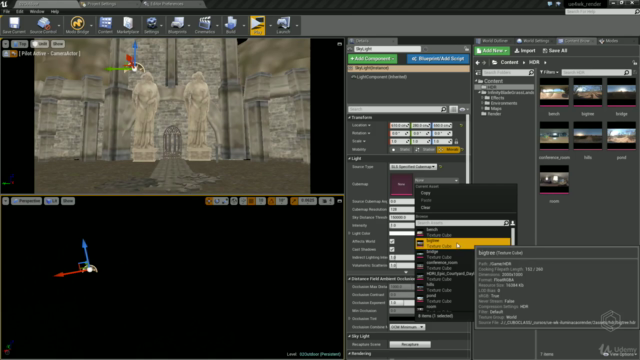Open the top viewport options dropdown arrow
The height and width of the screenshot is (360, 640).
[6, 44]
